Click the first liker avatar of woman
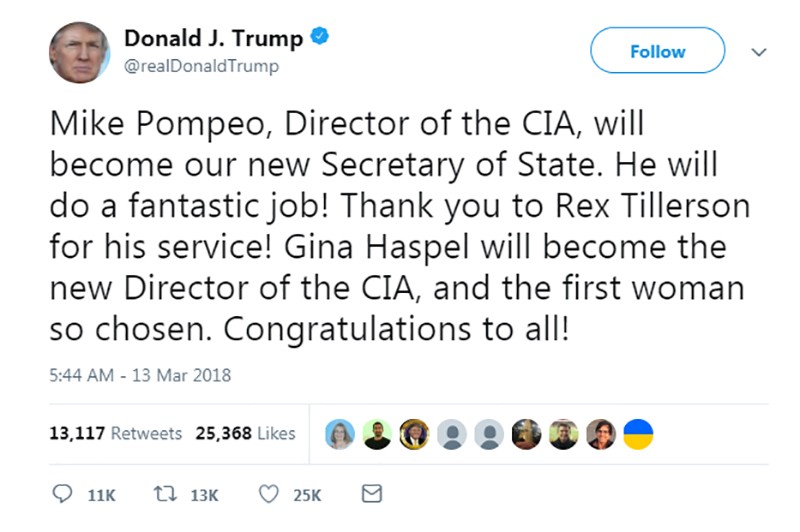This screenshot has height=532, width=800. (x=340, y=434)
